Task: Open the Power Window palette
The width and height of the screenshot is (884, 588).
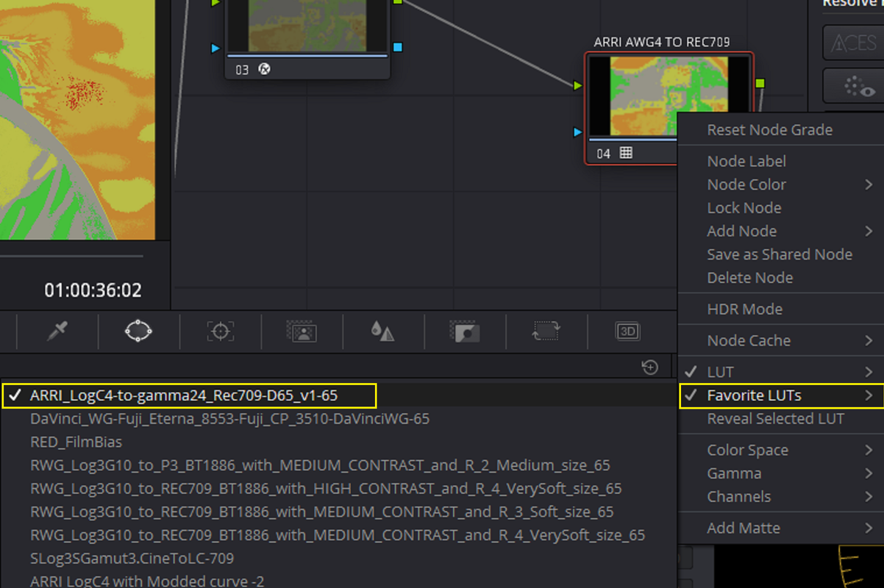Action: (138, 331)
